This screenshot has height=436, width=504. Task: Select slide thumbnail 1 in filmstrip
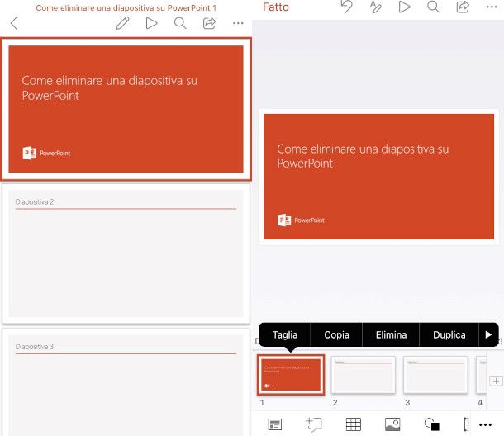291,375
